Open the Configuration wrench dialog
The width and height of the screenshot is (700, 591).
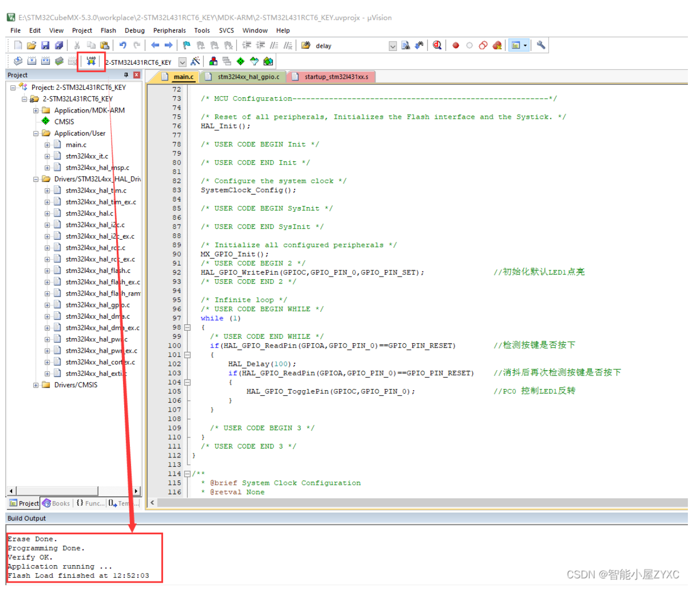[541, 46]
